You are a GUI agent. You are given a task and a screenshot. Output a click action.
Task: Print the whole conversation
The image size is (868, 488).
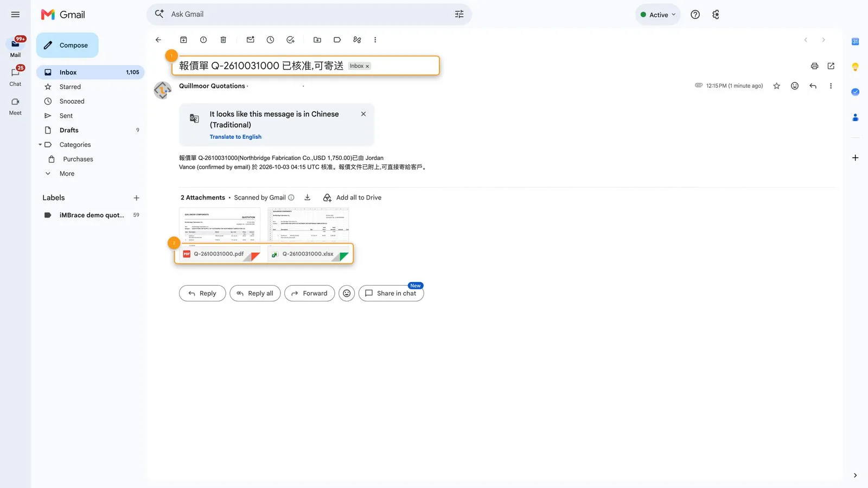(814, 66)
